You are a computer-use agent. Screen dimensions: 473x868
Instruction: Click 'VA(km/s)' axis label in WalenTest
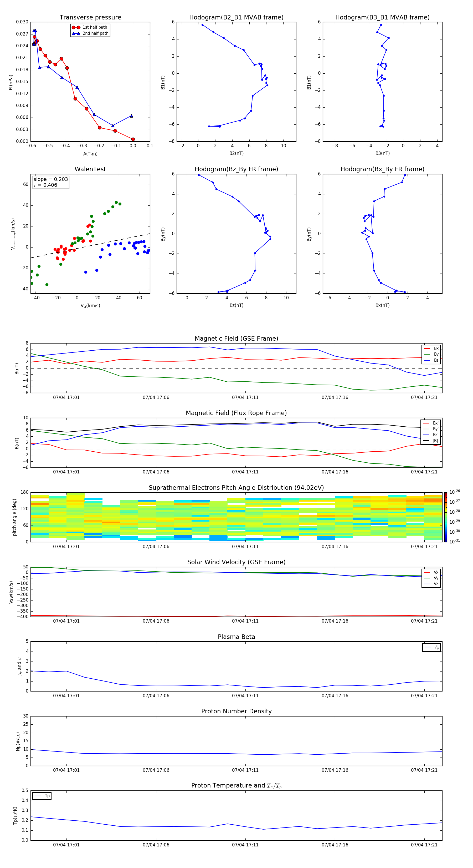click(x=90, y=306)
